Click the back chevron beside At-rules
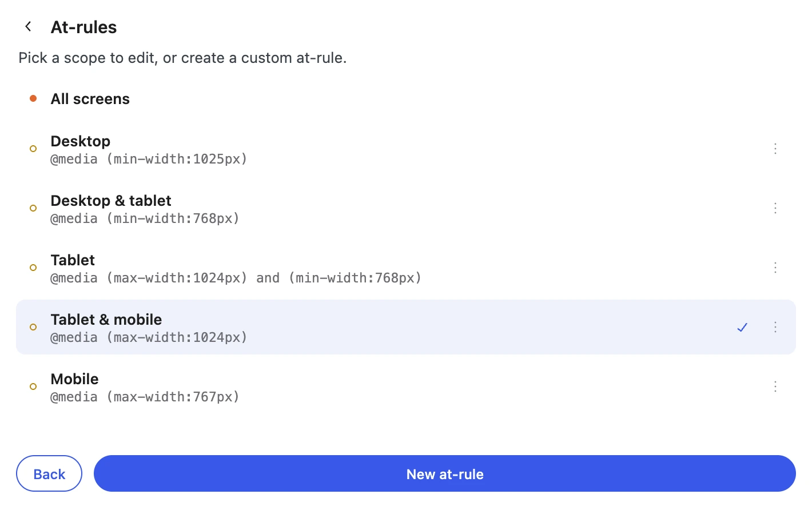Image resolution: width=812 pixels, height=510 pixels. point(28,27)
